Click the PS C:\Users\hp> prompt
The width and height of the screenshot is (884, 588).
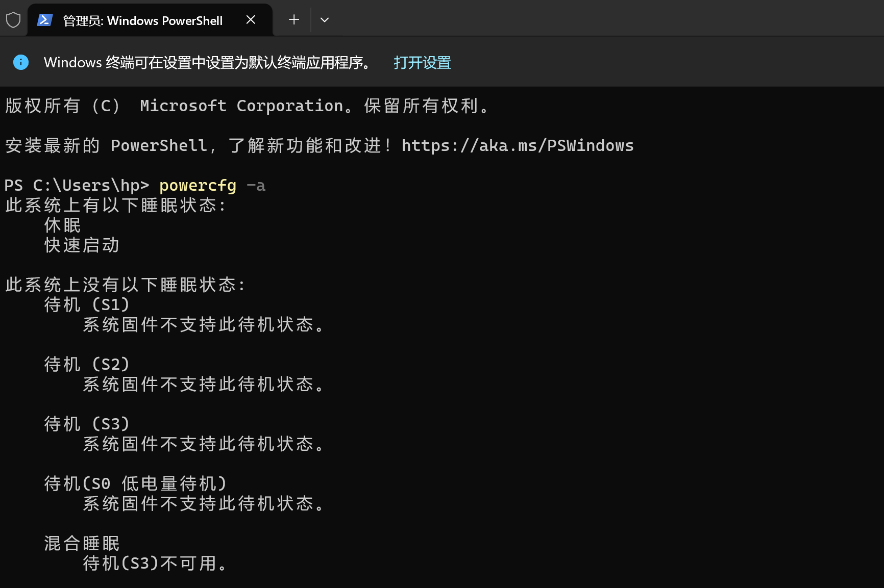click(77, 186)
